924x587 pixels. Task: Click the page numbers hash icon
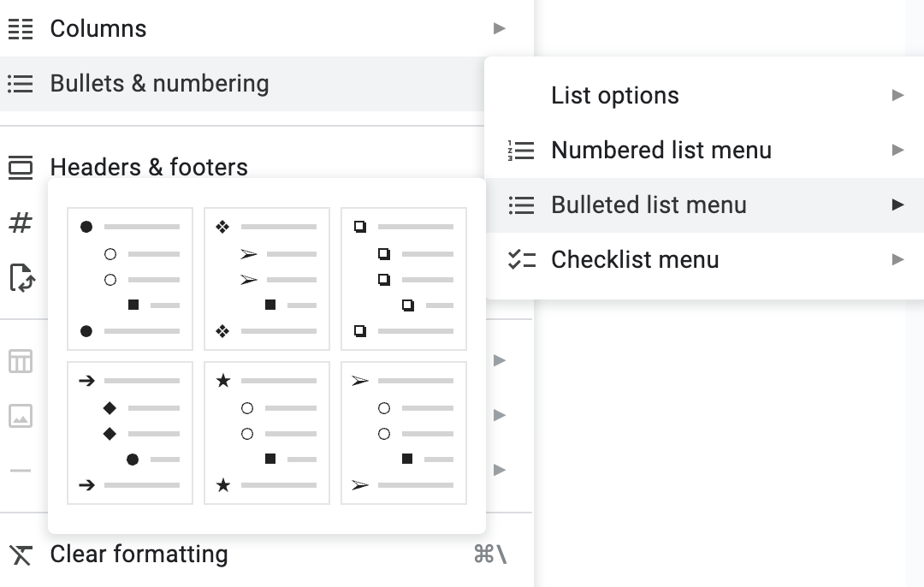pyautogui.click(x=21, y=222)
